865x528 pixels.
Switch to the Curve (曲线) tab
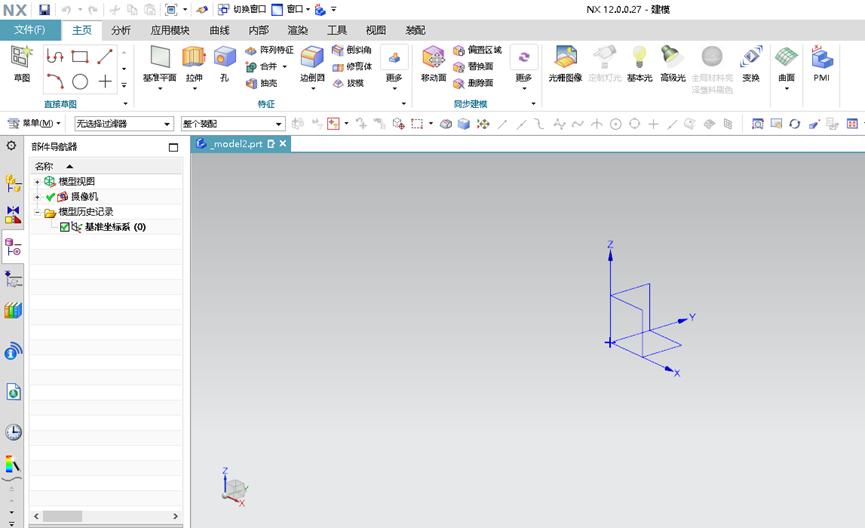[219, 30]
